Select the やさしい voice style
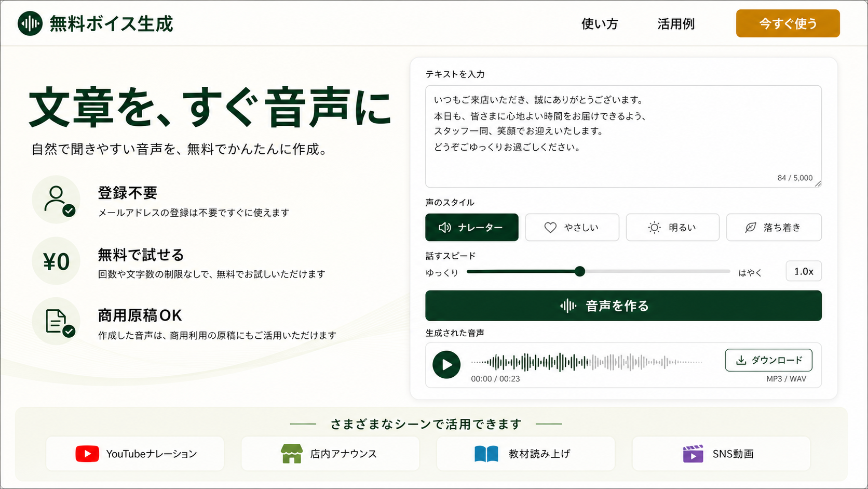 point(572,227)
